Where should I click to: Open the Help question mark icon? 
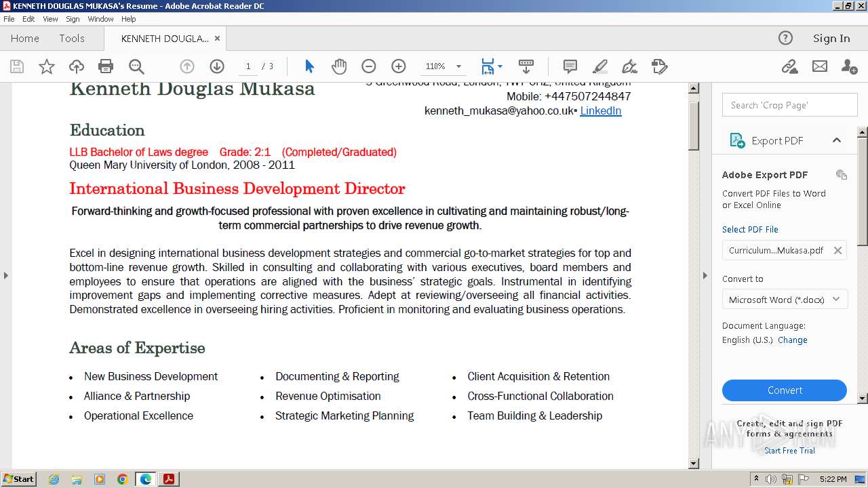click(x=785, y=38)
